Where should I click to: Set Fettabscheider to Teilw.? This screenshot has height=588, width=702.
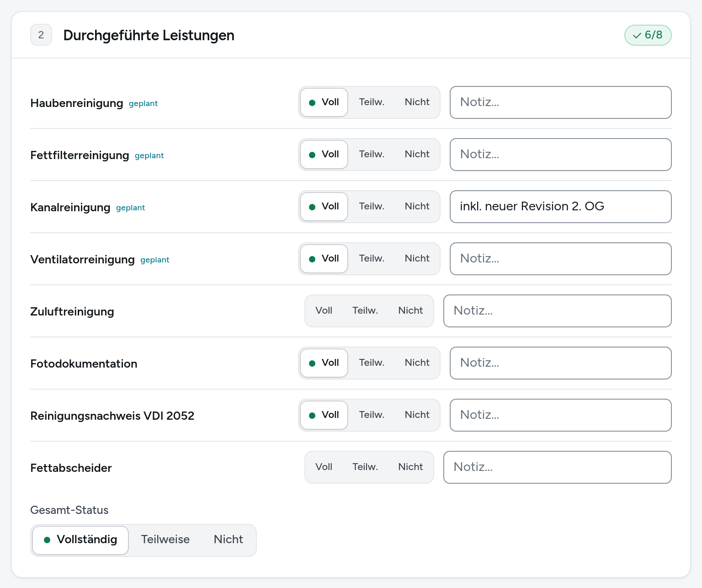pyautogui.click(x=365, y=467)
